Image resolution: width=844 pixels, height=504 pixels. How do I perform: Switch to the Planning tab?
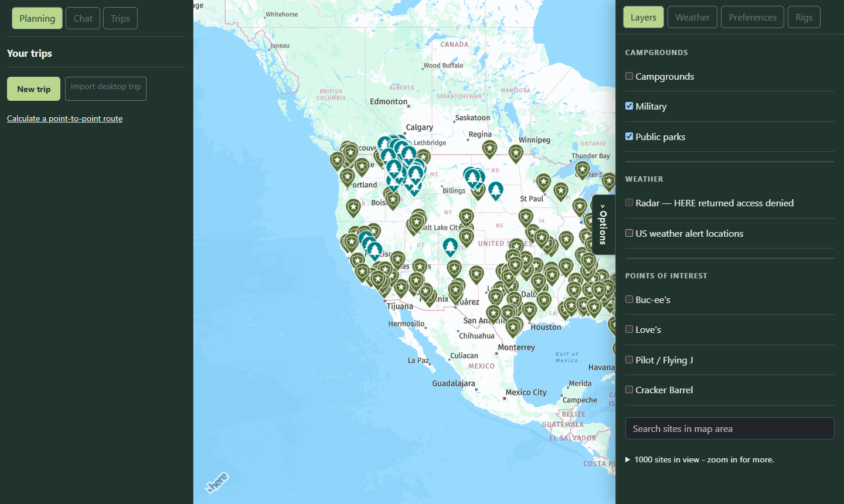click(x=37, y=18)
